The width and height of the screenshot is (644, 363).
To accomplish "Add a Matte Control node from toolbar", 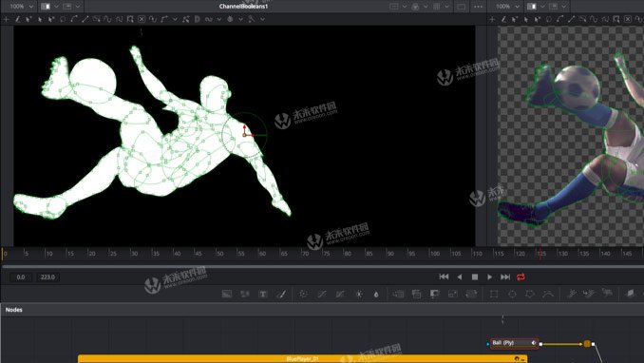I will [434, 294].
